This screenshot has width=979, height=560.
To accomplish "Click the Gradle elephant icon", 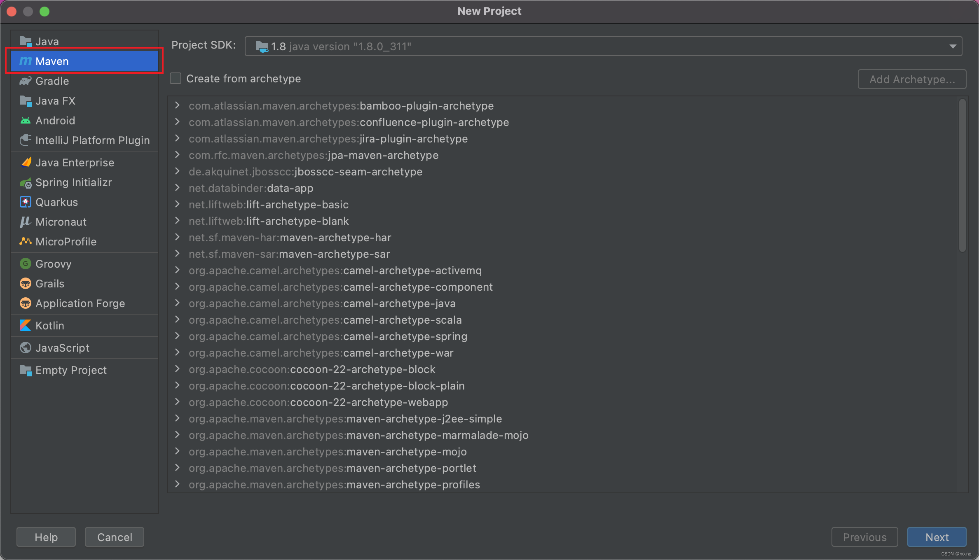I will coord(26,81).
